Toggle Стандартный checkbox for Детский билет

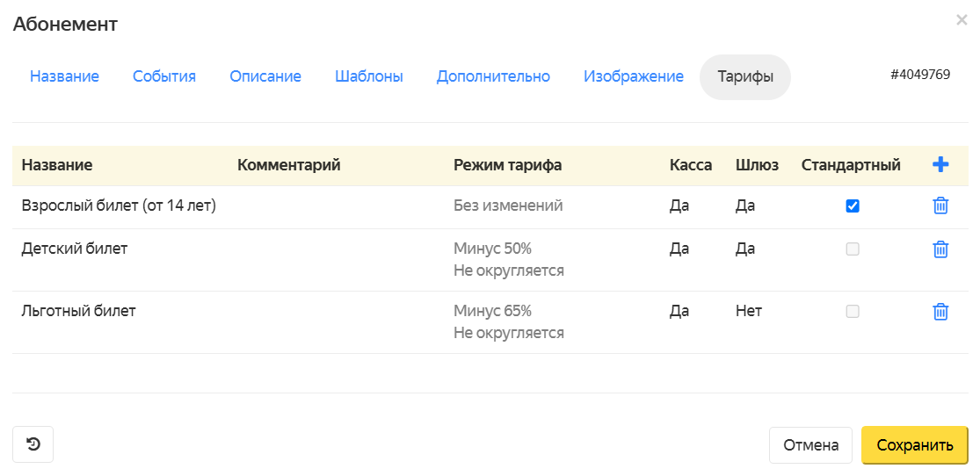(x=852, y=249)
